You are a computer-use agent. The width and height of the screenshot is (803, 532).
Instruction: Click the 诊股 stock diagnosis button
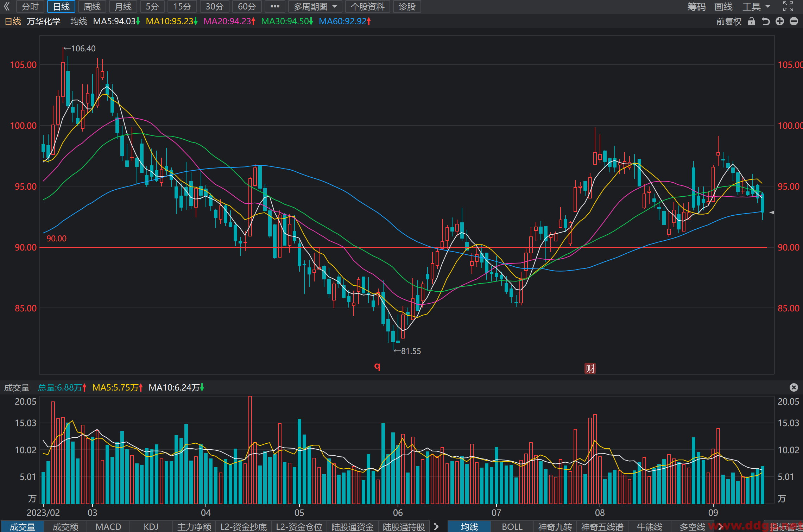(407, 7)
